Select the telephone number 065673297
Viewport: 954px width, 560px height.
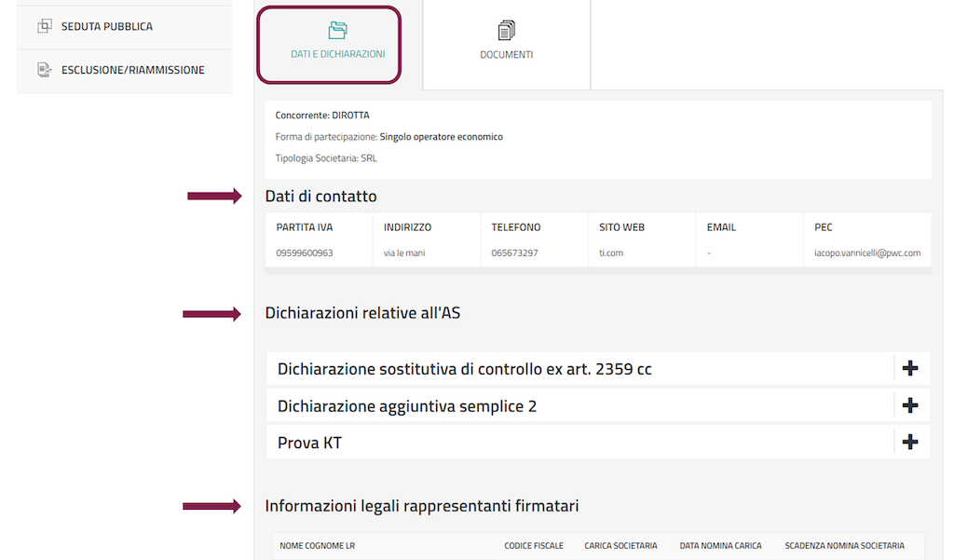coord(514,253)
